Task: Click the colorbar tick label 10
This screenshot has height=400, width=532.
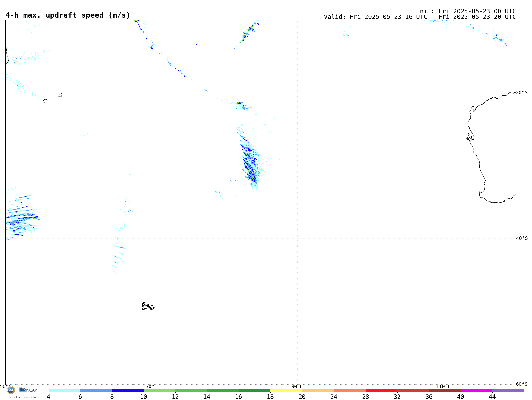Action: point(144,397)
